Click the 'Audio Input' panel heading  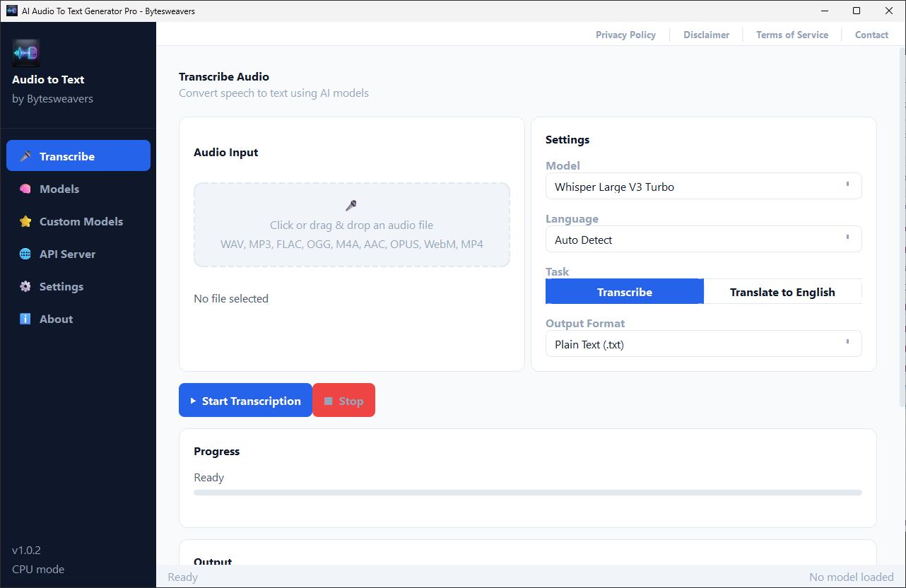226,152
